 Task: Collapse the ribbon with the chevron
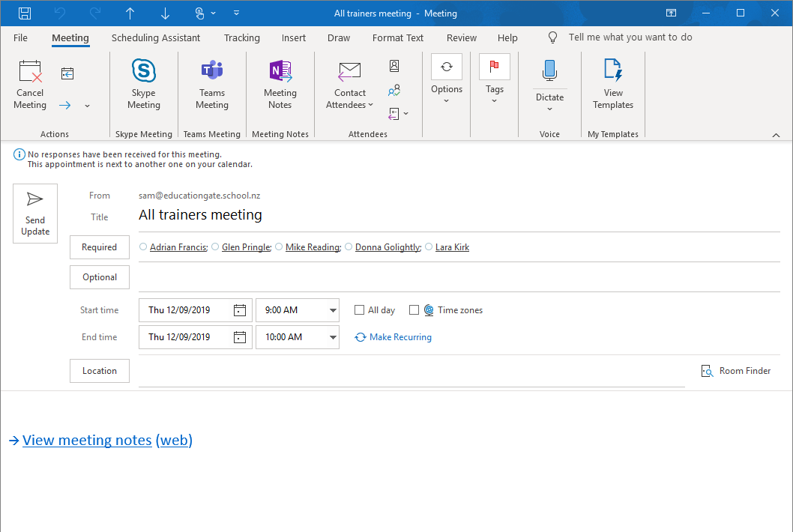coord(777,134)
